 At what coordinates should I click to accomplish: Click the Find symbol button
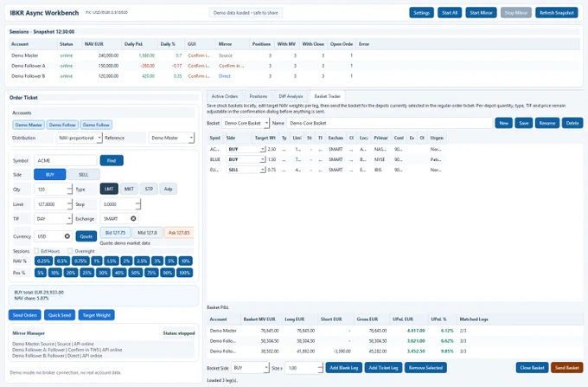click(x=112, y=160)
